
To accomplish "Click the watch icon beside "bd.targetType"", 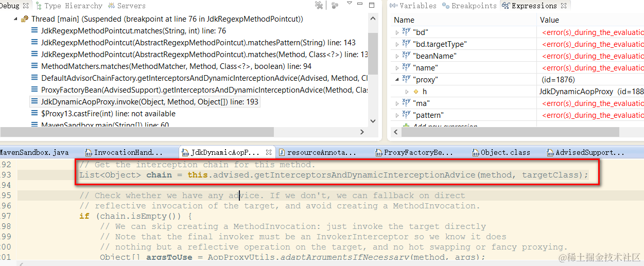I will (x=406, y=44).
